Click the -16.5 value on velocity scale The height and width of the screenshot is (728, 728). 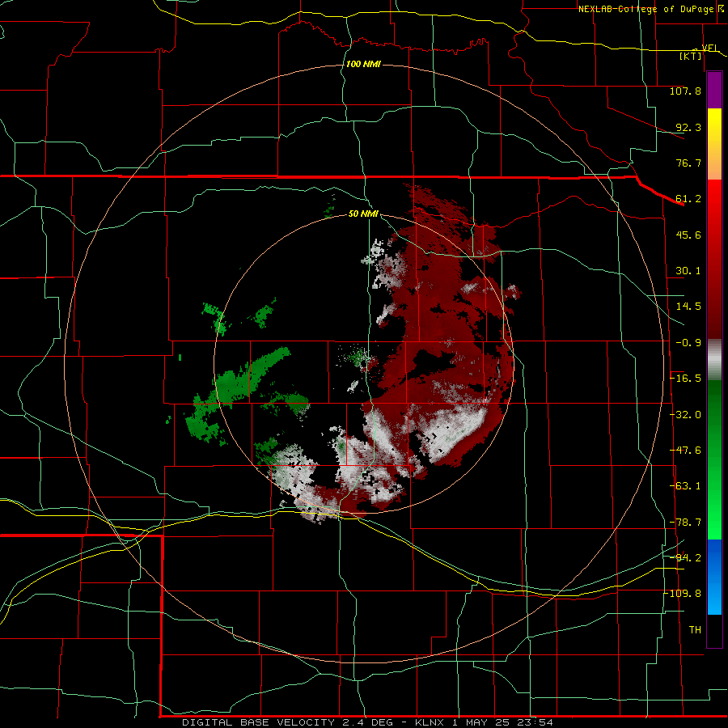click(685, 379)
